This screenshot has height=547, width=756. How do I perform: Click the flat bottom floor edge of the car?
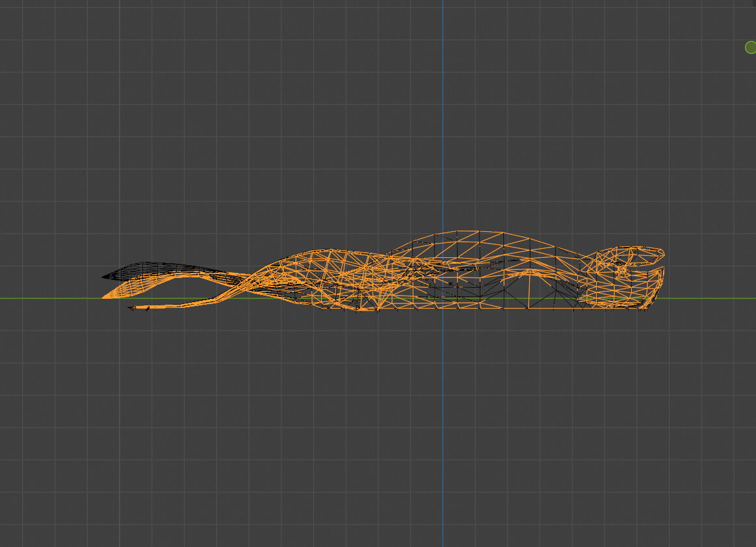[488, 308]
